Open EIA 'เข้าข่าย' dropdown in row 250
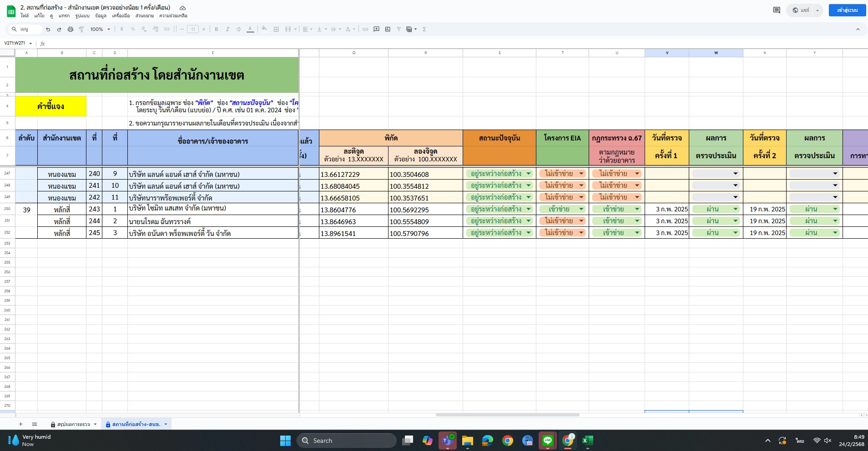 click(x=581, y=209)
